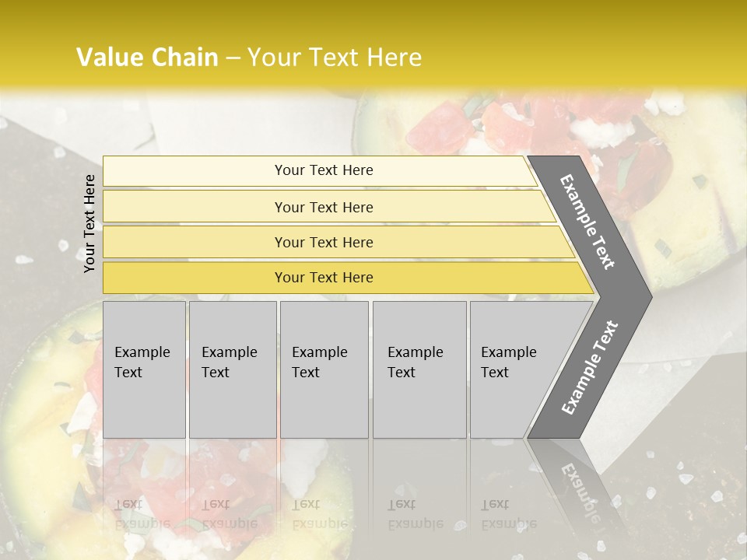Select the first gray Example Text box
This screenshot has height=560, width=747.
pyautogui.click(x=144, y=369)
